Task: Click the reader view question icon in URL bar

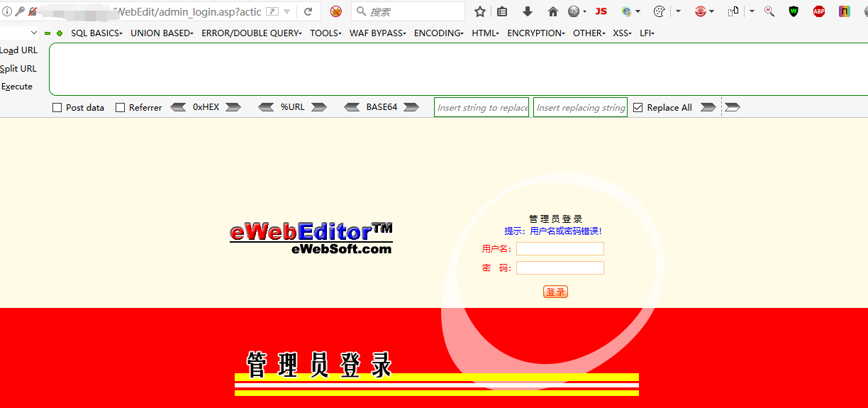Action: (x=272, y=12)
